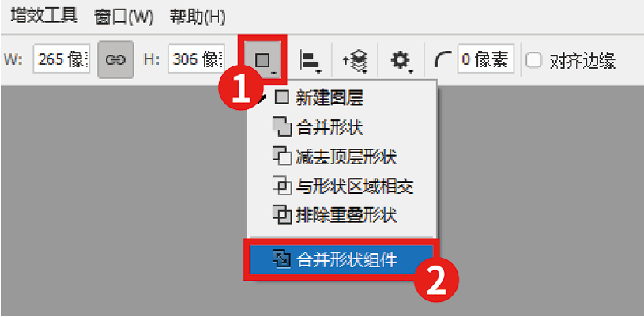Open the path arrangement stack icon

point(356,61)
